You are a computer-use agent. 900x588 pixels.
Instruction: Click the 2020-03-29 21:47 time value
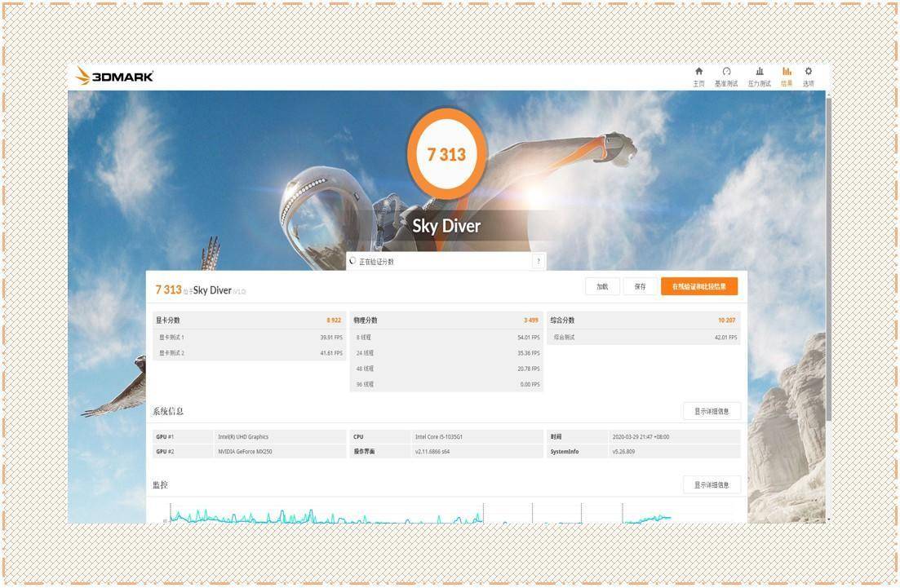tap(641, 437)
